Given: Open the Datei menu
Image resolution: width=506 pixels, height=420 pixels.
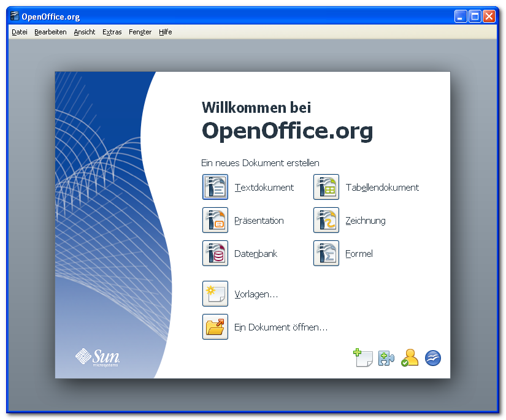Looking at the screenshot, I should 20,32.
